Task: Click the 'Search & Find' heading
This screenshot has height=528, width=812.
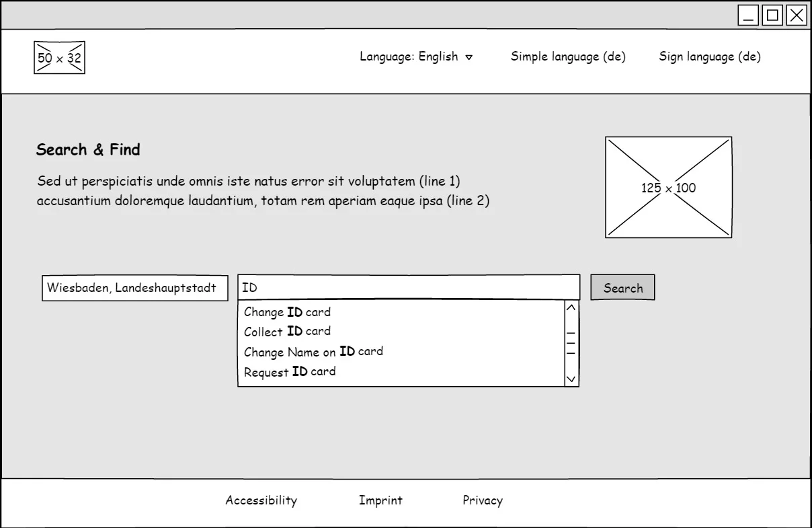Action: [88, 150]
